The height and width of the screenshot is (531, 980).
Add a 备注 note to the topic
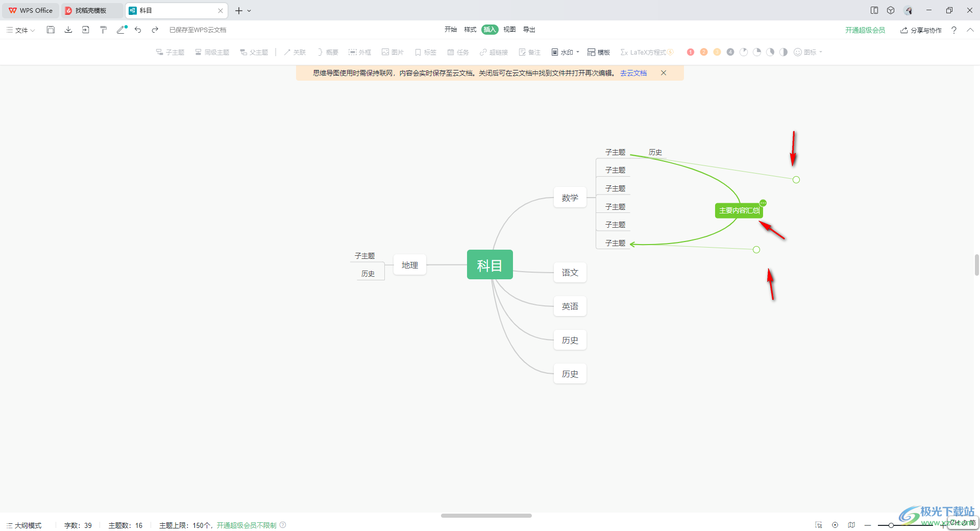click(x=529, y=52)
